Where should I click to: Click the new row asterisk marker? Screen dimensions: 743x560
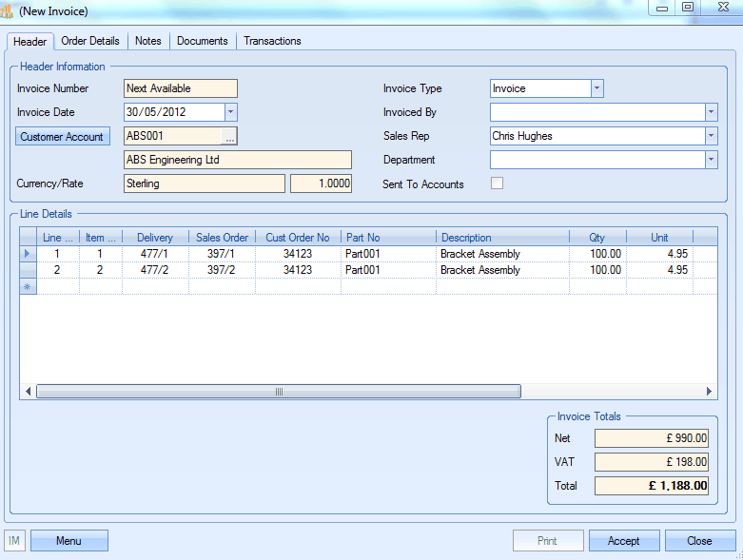pos(28,286)
